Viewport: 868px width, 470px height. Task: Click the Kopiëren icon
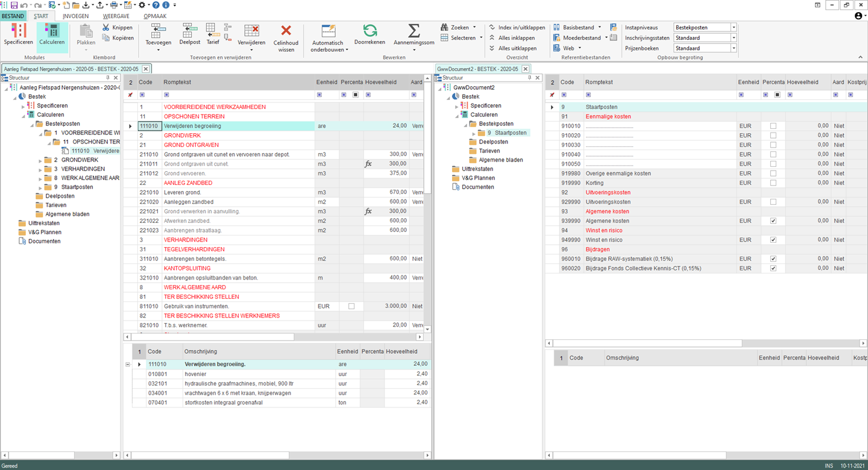pos(106,38)
